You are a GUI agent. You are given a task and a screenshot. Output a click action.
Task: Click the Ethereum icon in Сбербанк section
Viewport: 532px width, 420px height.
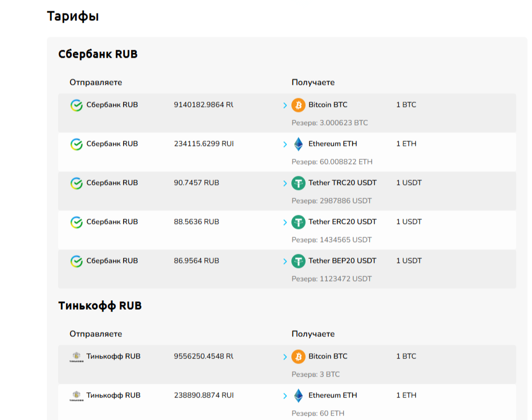coord(298,144)
